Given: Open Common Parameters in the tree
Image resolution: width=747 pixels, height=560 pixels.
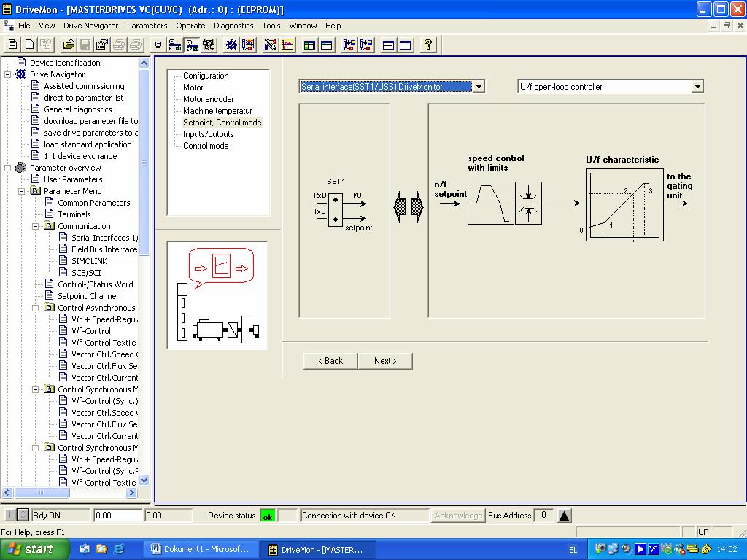Looking at the screenshot, I should click(x=94, y=203).
